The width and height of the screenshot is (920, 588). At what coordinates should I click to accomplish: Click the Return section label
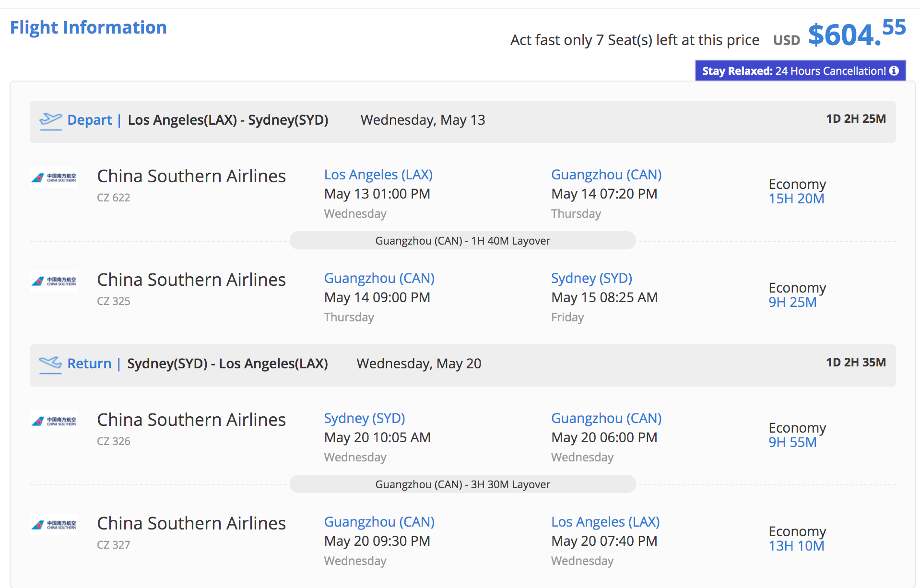coord(89,364)
